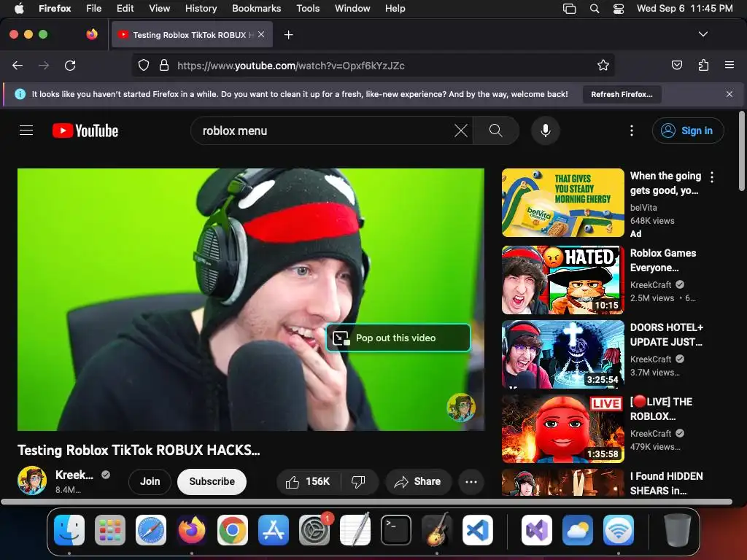Screen dimensions: 747x560
Task: Reload the current page
Action: pyautogui.click(x=70, y=65)
